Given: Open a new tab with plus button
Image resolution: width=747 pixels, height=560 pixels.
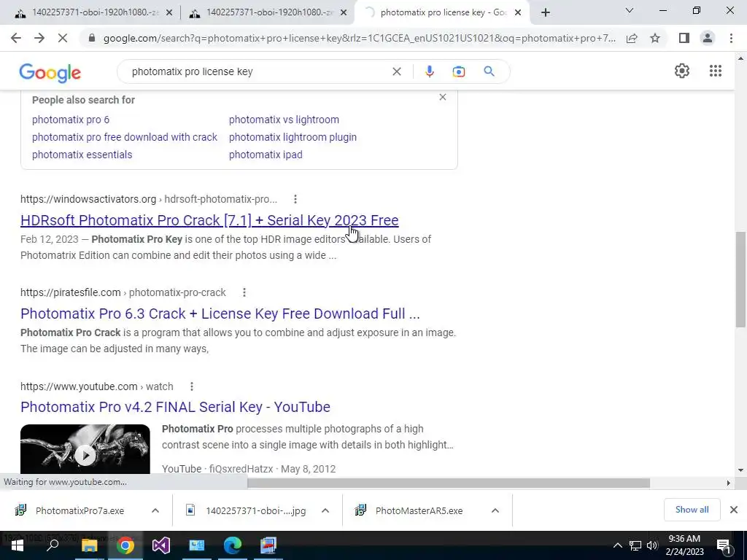Looking at the screenshot, I should (x=546, y=12).
